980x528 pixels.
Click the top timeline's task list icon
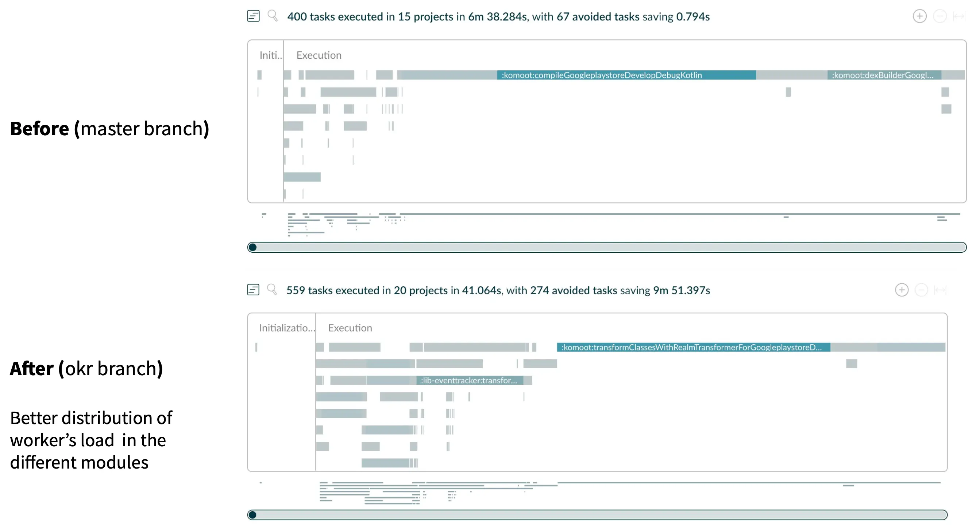pyautogui.click(x=253, y=16)
